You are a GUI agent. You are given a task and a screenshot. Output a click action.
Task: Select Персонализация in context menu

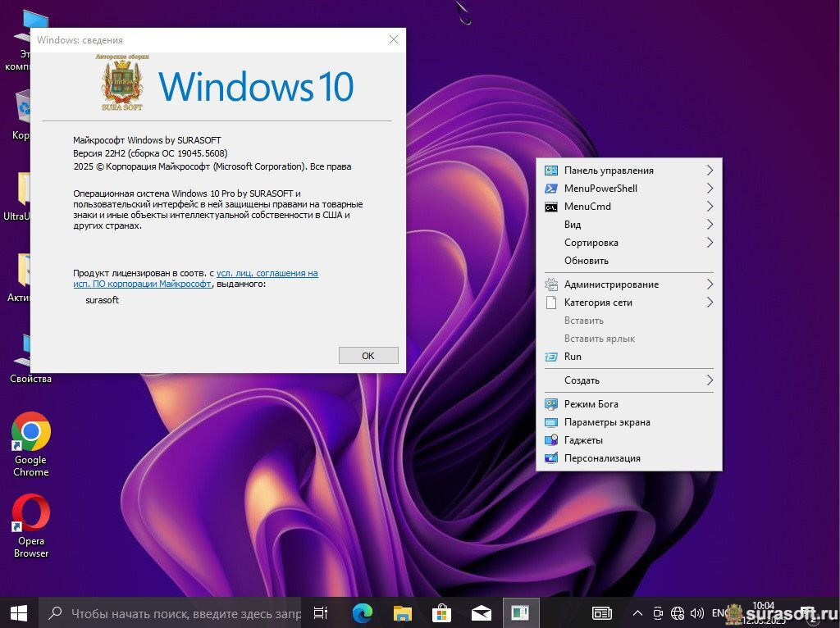tap(602, 458)
